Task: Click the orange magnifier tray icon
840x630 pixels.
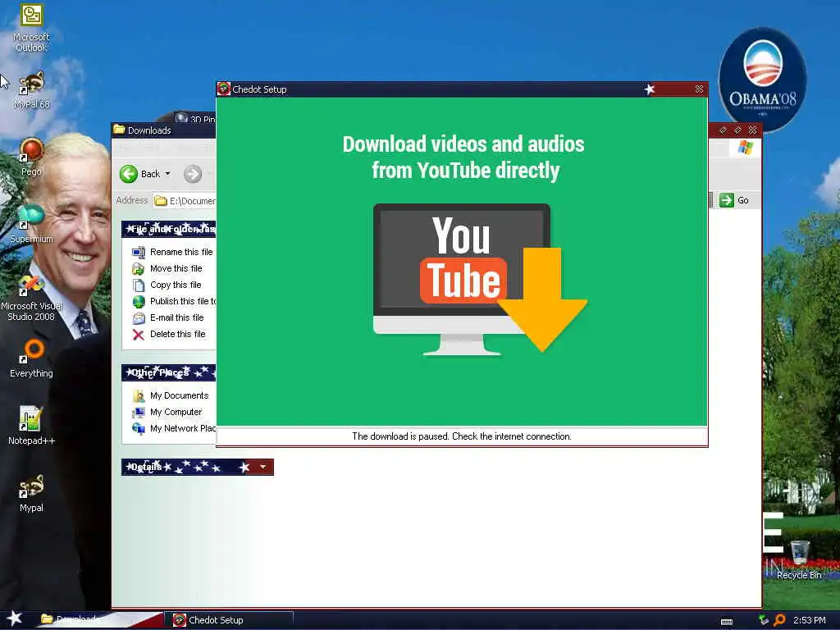Action: tap(779, 620)
